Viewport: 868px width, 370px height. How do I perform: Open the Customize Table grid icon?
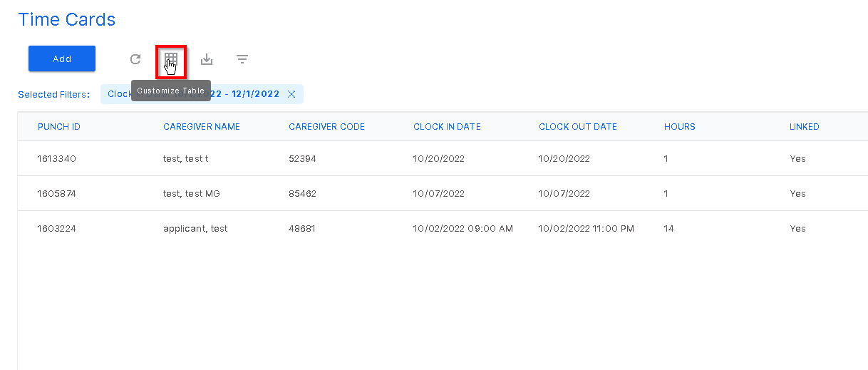171,59
